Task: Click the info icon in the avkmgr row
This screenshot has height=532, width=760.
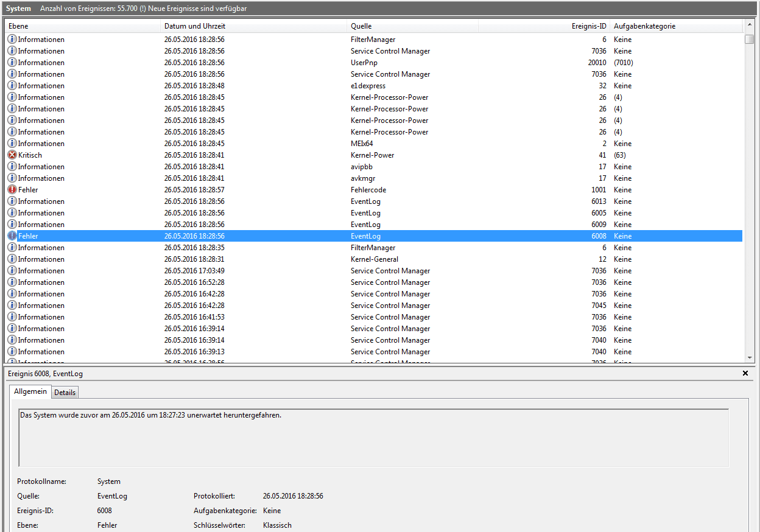Action: (x=12, y=178)
